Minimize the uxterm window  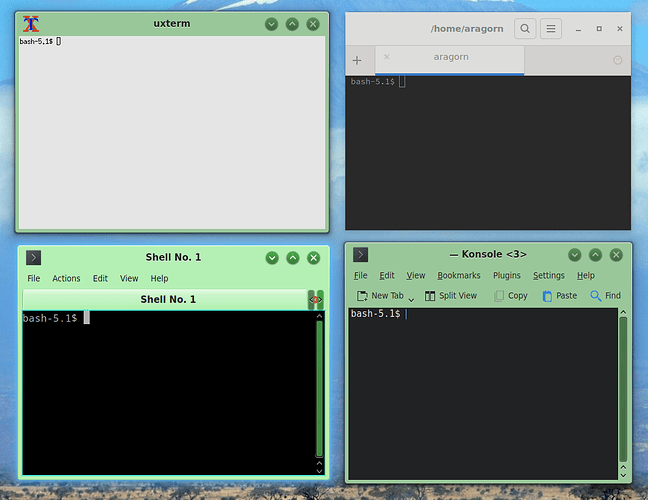click(271, 24)
